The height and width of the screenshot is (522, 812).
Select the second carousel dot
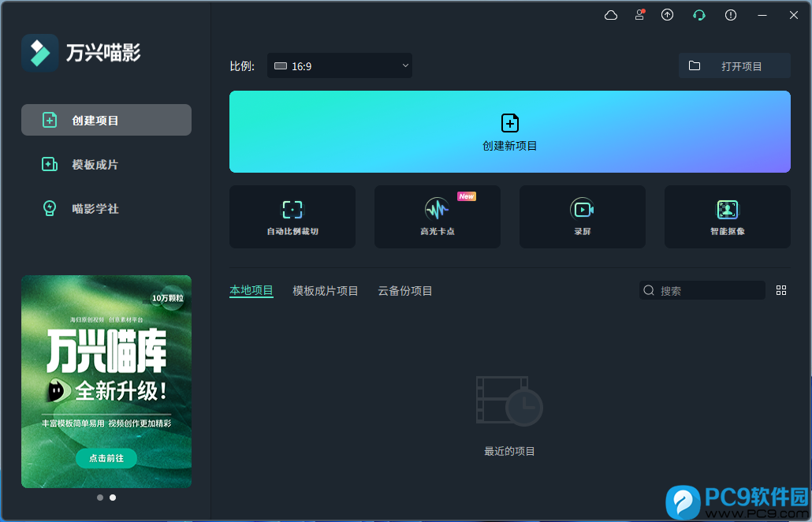113,498
